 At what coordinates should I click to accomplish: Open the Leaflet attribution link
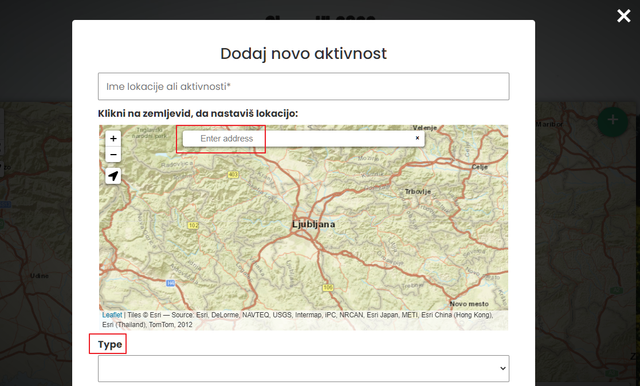[112, 315]
